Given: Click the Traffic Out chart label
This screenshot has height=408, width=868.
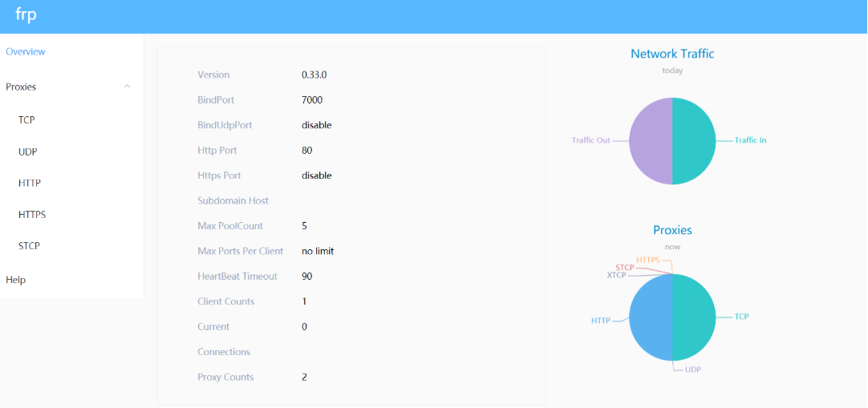Looking at the screenshot, I should [x=590, y=140].
